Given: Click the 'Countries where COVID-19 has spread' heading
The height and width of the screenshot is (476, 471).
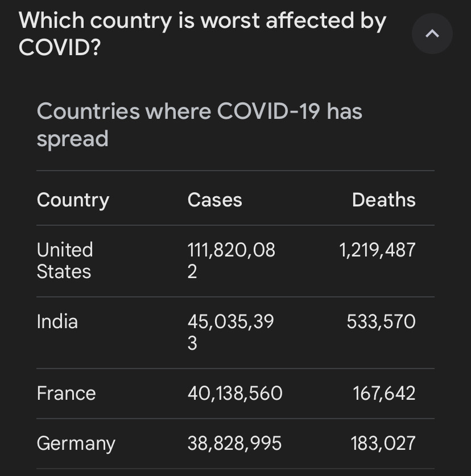Looking at the screenshot, I should (199, 125).
